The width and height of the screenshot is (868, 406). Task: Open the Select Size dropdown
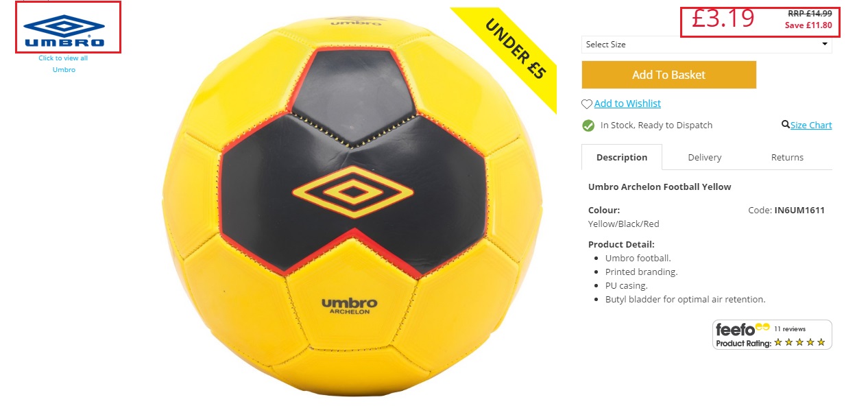[x=707, y=45]
